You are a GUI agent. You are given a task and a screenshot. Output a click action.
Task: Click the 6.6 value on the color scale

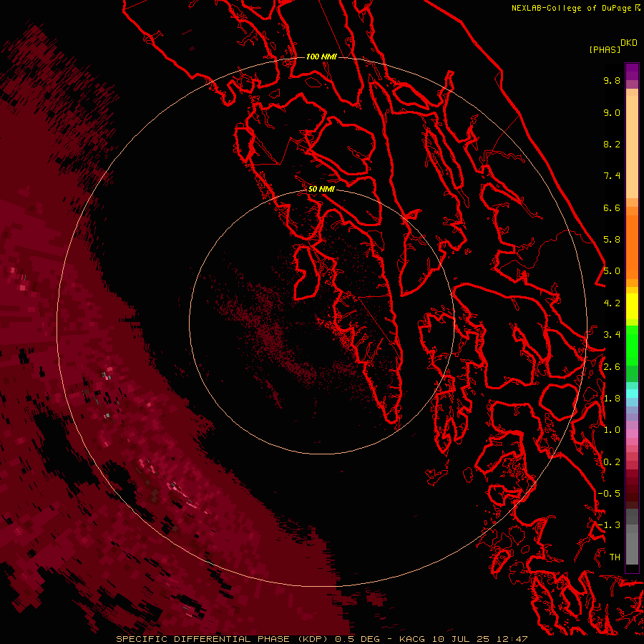tap(612, 208)
